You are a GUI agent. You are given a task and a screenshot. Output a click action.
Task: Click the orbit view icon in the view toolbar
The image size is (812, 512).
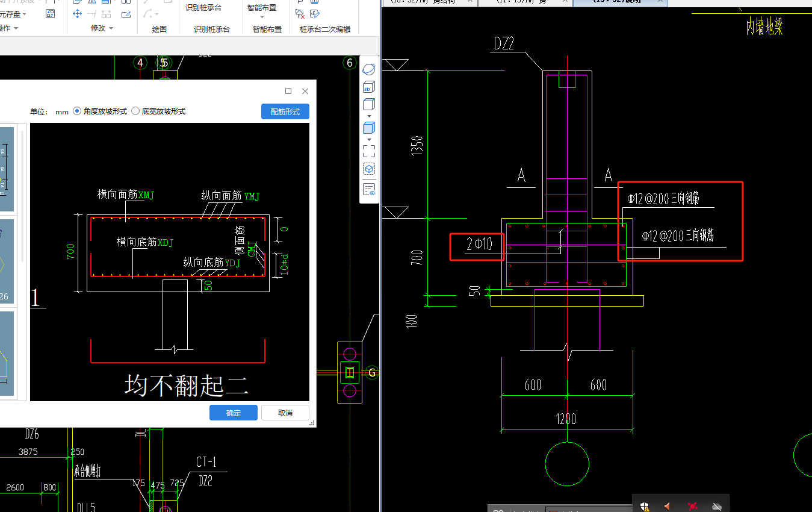369,70
